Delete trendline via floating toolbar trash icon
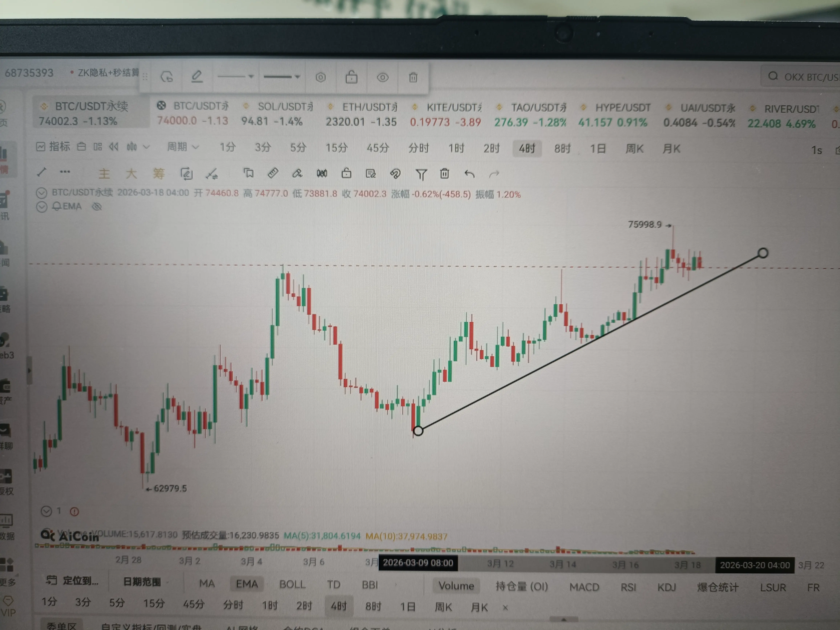The width and height of the screenshot is (840, 630). coord(413,77)
